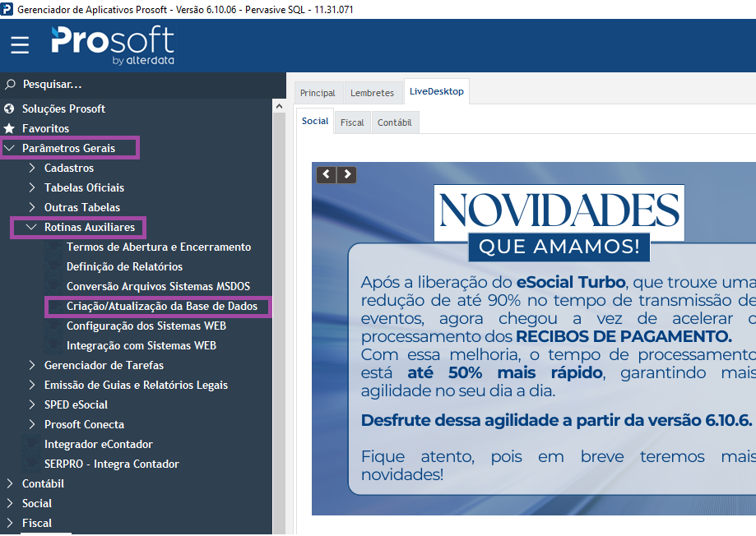This screenshot has width=756, height=536.
Task: Click the star icon beside Favoritos
Action: (9, 129)
